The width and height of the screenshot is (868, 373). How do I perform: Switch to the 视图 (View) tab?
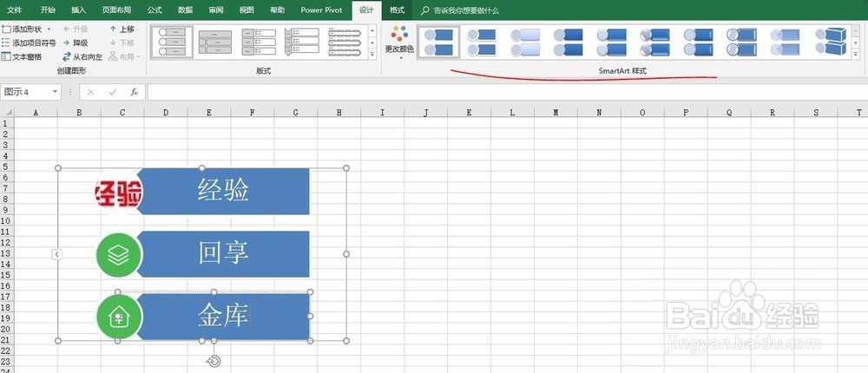(x=247, y=10)
